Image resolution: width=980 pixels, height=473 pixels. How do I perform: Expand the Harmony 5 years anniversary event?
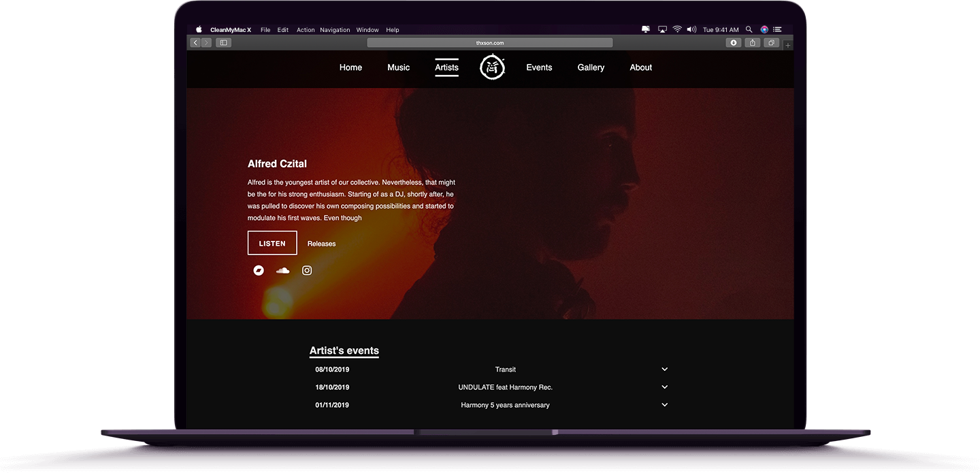665,404
